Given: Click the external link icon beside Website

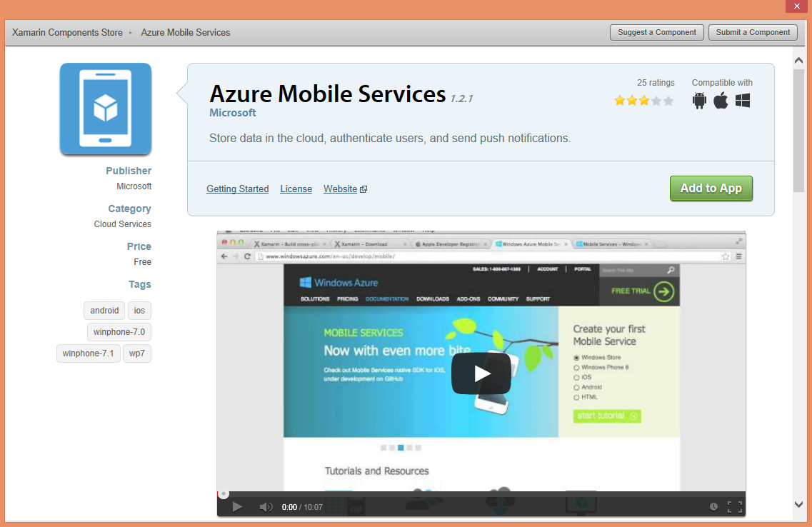Looking at the screenshot, I should pyautogui.click(x=363, y=189).
